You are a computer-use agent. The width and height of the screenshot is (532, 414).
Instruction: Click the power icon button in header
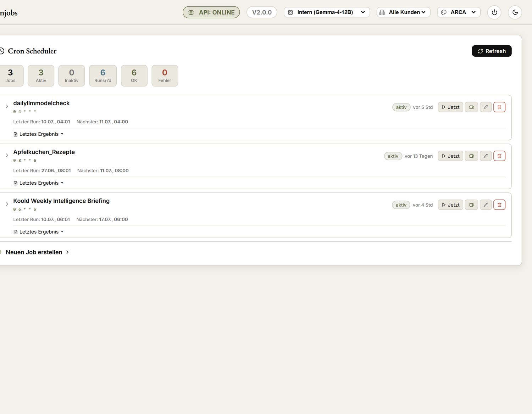pyautogui.click(x=494, y=12)
